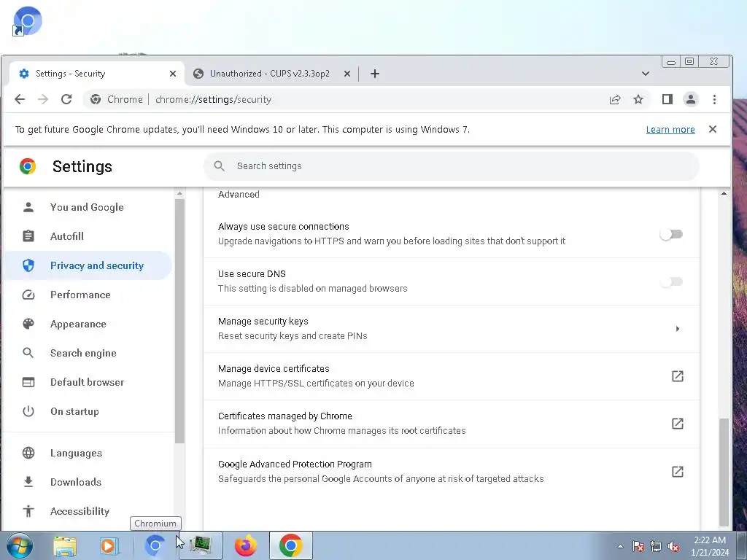This screenshot has height=560, width=747.
Task: Launch the media player taskbar icon
Action: click(109, 545)
